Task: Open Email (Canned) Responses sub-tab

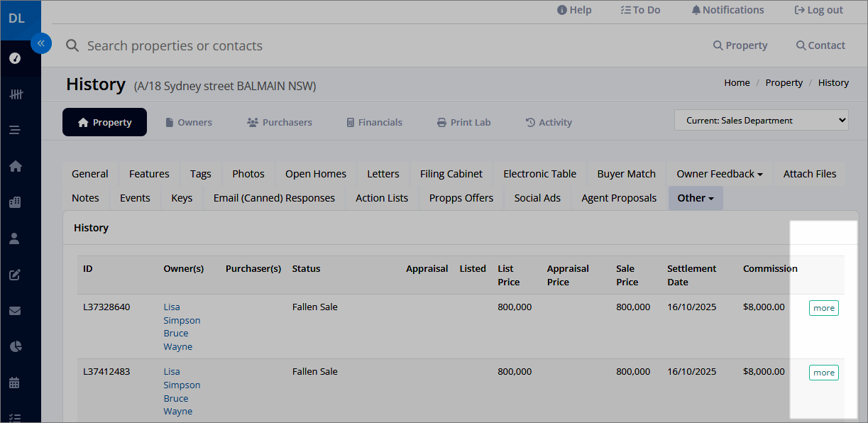Action: [x=274, y=198]
